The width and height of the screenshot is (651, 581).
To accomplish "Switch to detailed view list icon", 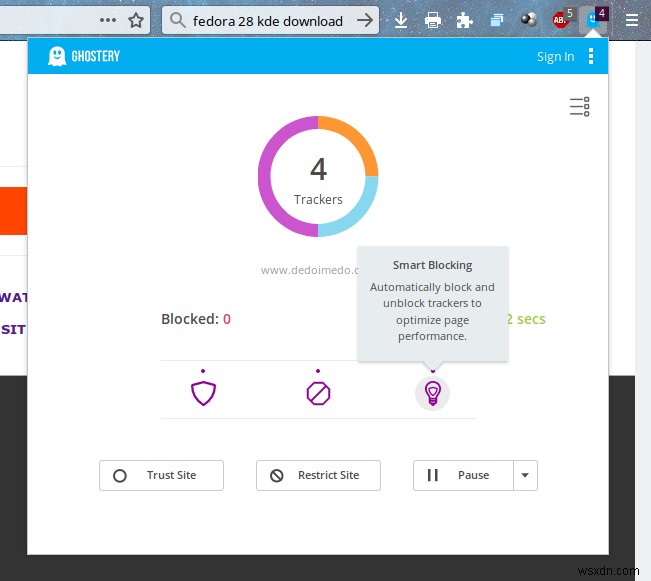I will click(x=580, y=107).
